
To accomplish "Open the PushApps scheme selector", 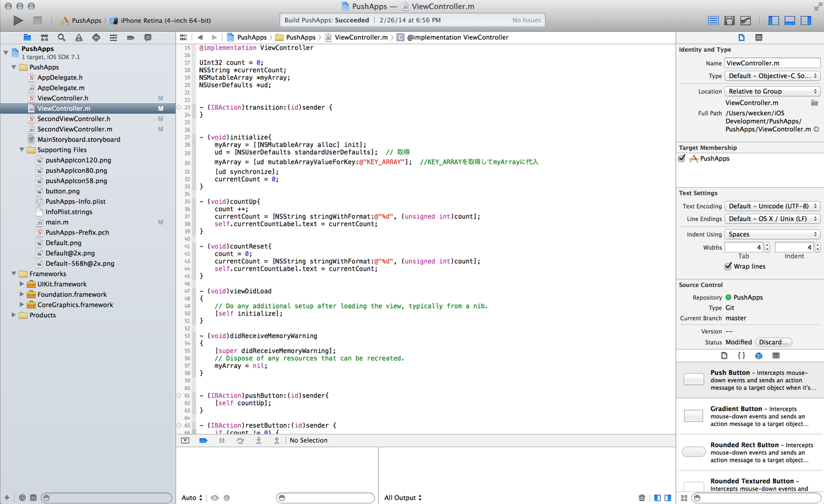I will pos(81,20).
